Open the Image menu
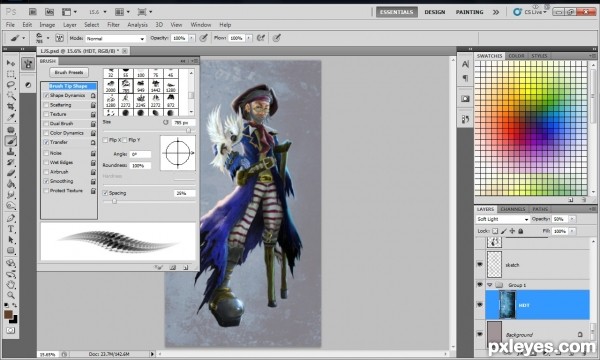 (47, 25)
